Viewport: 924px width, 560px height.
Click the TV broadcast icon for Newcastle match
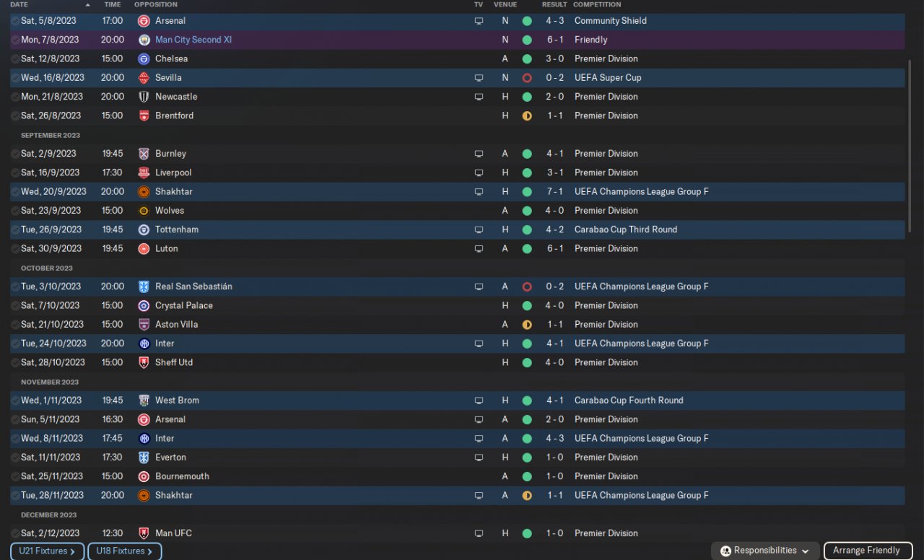pos(479,97)
